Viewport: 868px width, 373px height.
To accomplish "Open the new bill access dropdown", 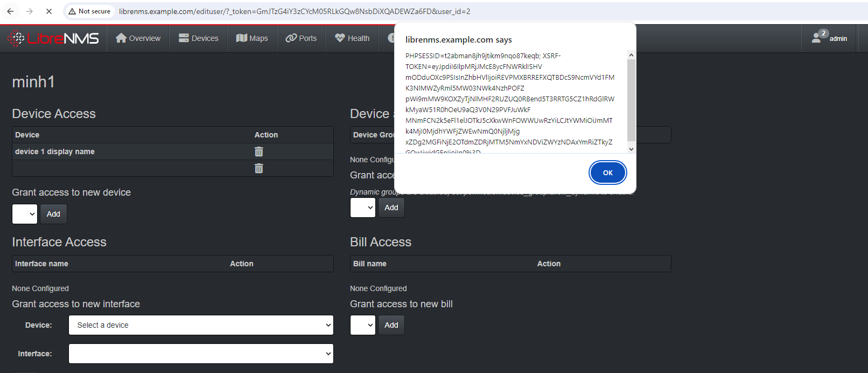I will tap(363, 325).
